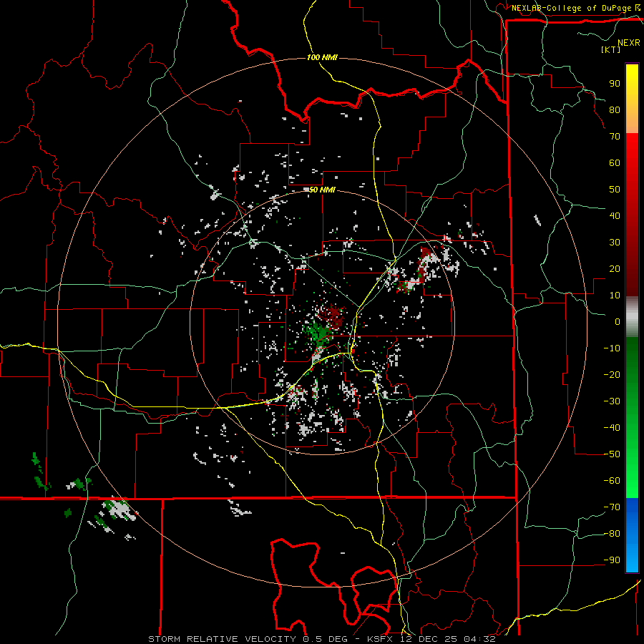Click the positive 50 scale value

615,190
